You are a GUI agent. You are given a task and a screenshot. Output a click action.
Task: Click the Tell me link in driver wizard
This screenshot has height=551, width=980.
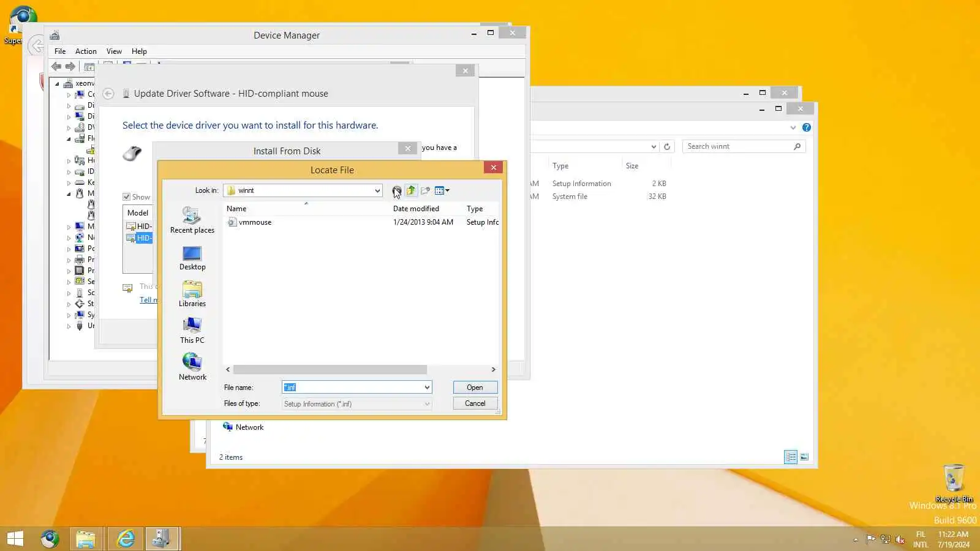(148, 300)
